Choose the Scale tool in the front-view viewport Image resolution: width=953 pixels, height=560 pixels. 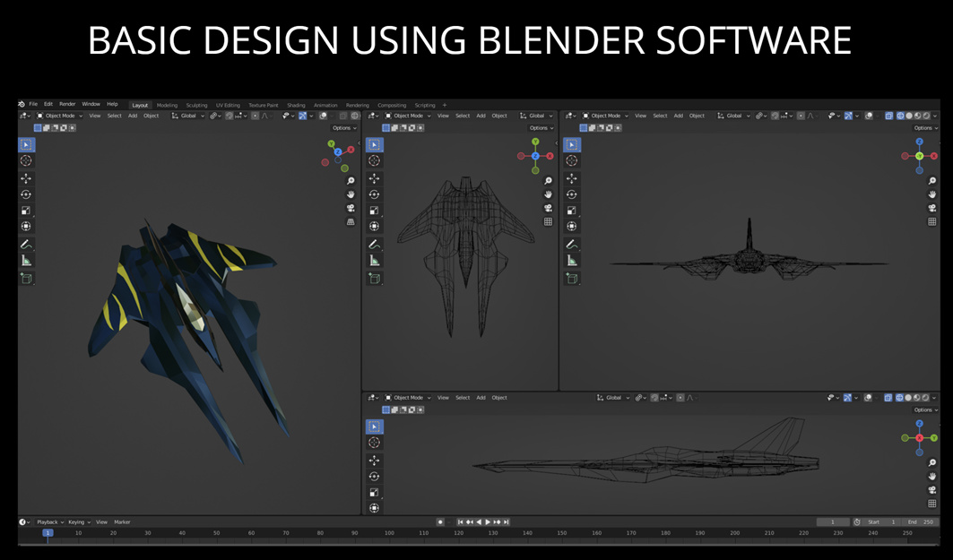[x=572, y=211]
